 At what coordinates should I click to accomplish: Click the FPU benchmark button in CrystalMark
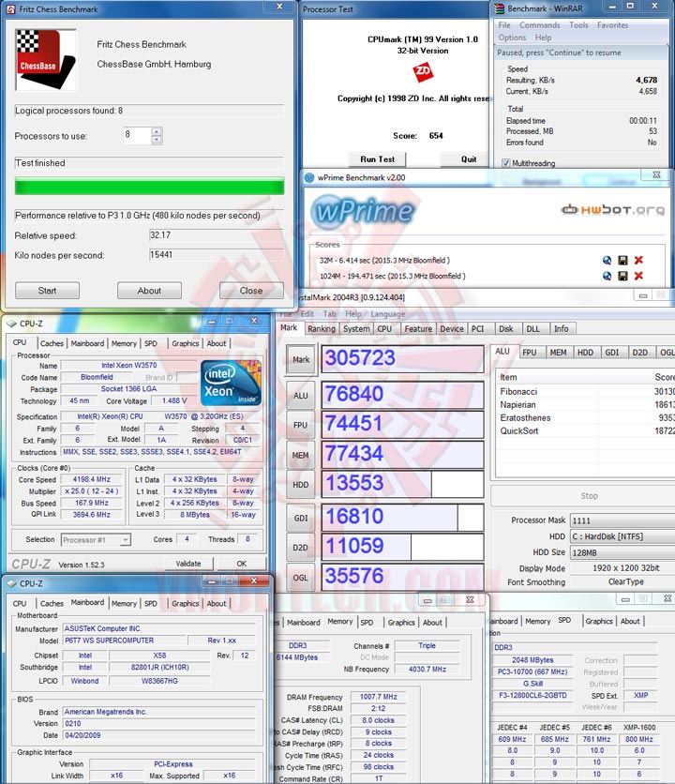tap(301, 426)
